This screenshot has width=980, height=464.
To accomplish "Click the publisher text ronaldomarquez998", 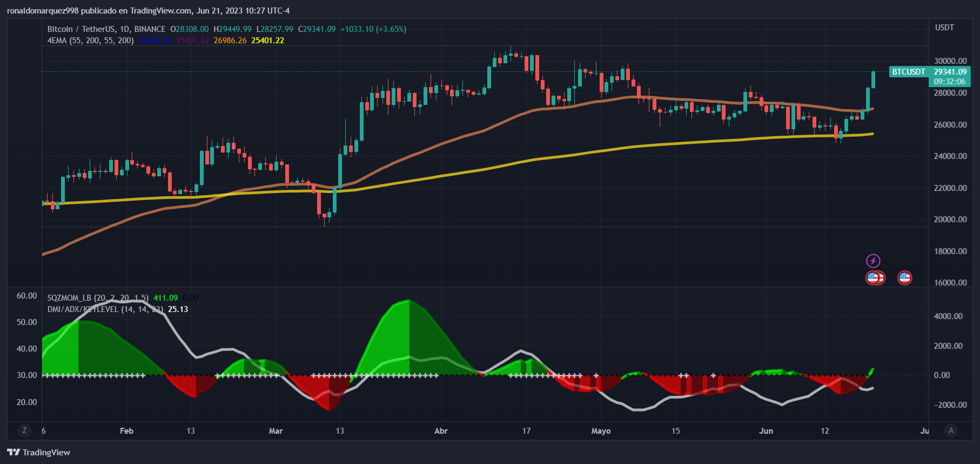I will pos(43,11).
